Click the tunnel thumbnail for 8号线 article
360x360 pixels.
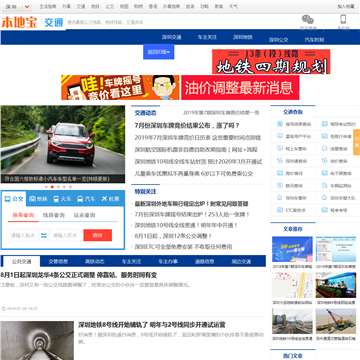point(37,340)
